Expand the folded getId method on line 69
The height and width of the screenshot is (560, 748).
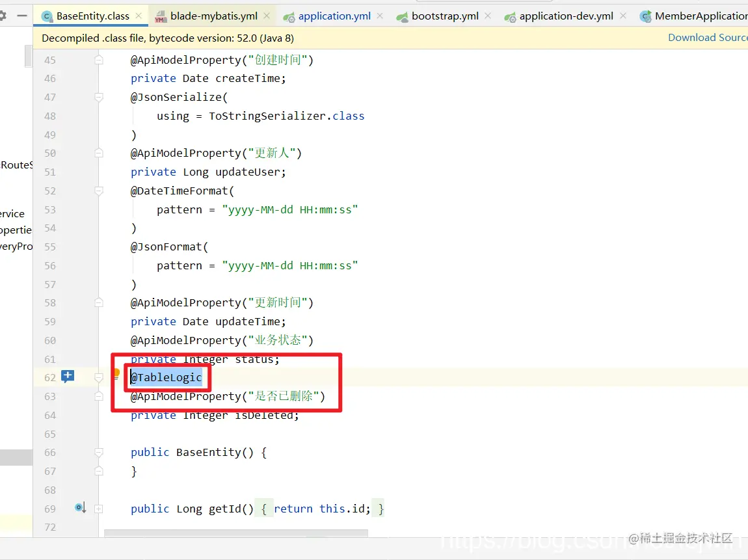tap(98, 509)
